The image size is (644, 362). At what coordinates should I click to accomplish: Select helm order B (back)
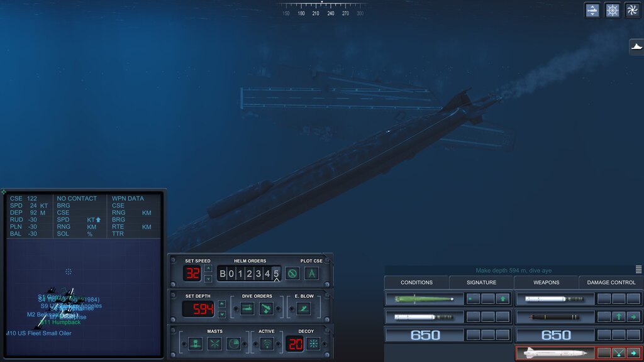pos(222,274)
